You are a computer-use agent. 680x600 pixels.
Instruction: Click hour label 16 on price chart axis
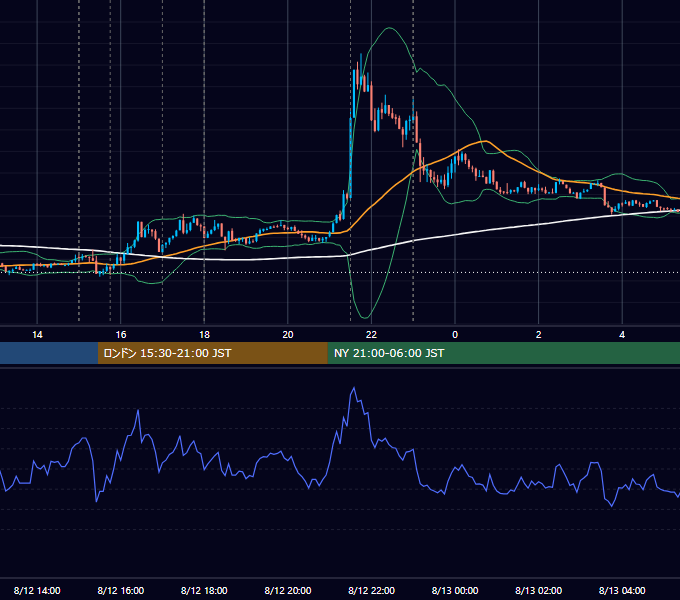tap(121, 335)
